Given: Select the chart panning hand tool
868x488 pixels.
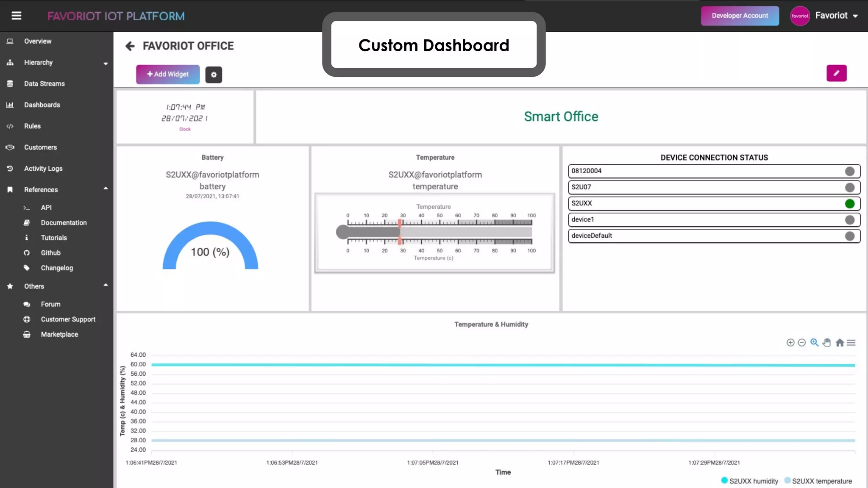Looking at the screenshot, I should click(826, 342).
